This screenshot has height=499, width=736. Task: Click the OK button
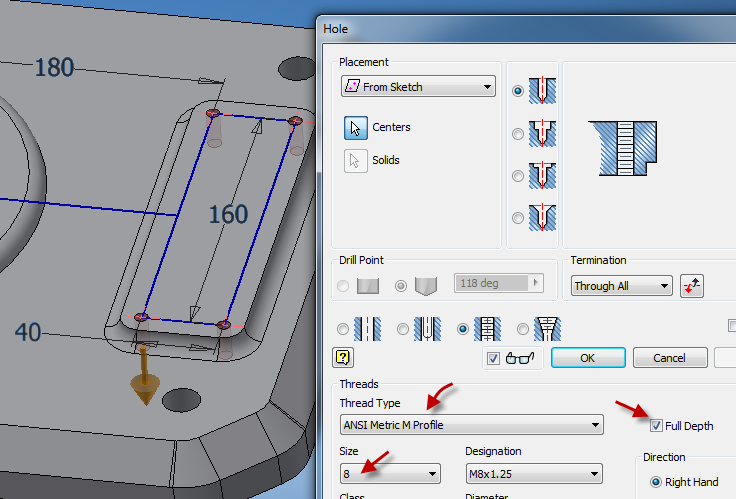[x=588, y=358]
